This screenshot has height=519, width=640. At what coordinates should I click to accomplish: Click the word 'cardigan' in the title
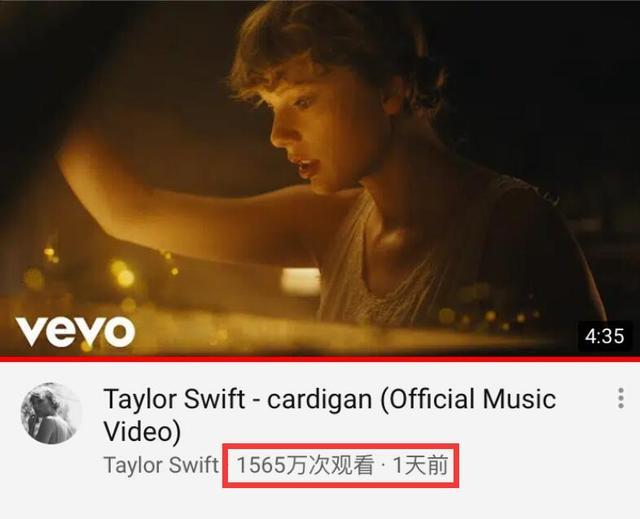click(320, 399)
